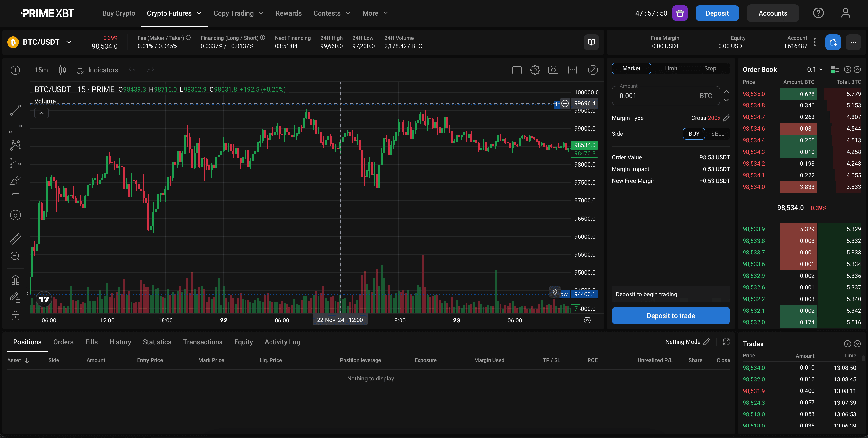The image size is (868, 438).
Task: Open chart settings gear icon
Action: point(535,70)
